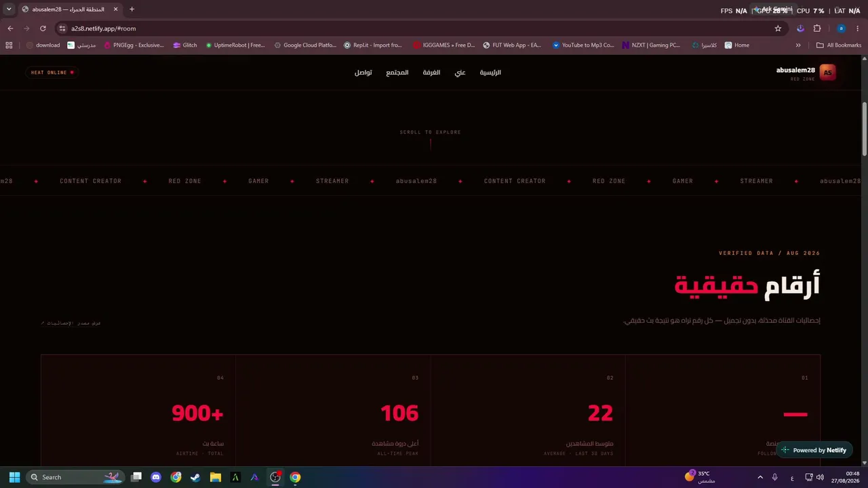Open Discord from the taskbar
This screenshot has width=868, height=488.
point(156,477)
